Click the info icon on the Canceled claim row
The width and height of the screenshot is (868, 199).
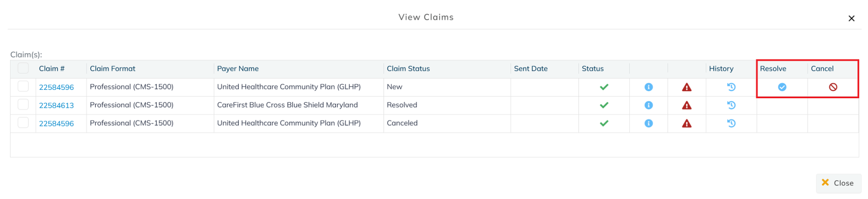(x=648, y=123)
